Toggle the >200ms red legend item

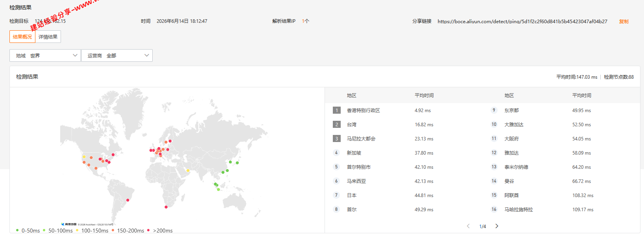[x=160, y=231]
